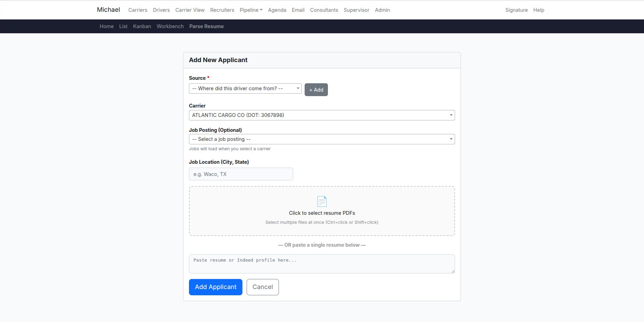Click the Job Location input field

click(x=241, y=174)
